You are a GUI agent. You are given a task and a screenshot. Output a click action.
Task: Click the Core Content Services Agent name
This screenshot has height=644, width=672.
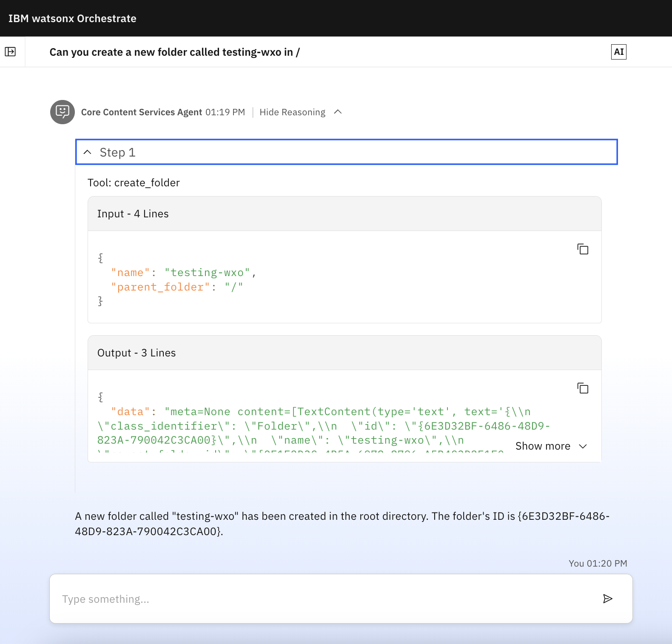141,112
